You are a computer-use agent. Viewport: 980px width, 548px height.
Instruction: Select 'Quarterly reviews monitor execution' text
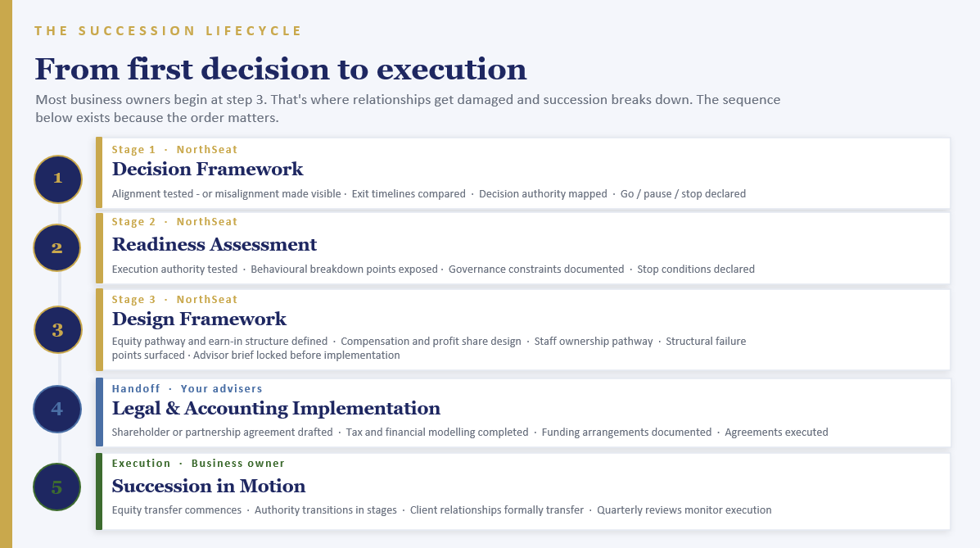pyautogui.click(x=684, y=510)
